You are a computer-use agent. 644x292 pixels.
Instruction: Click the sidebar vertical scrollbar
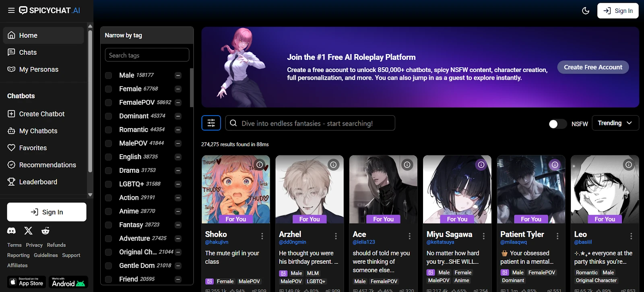(x=90, y=101)
